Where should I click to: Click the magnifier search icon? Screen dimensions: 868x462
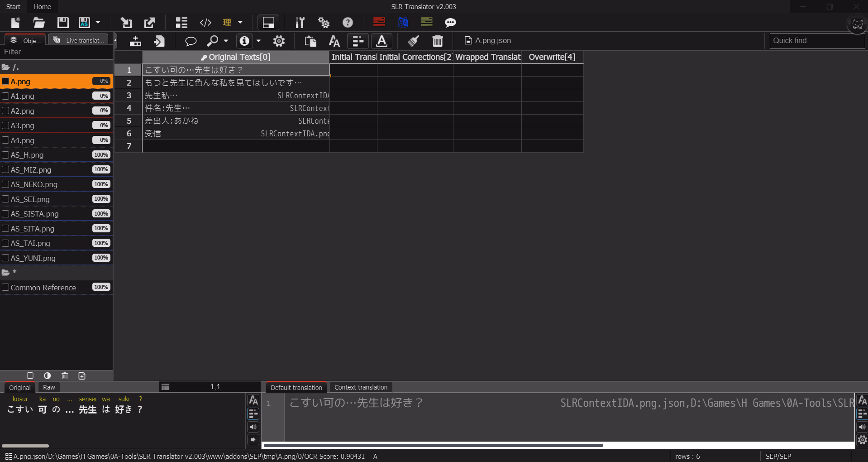(212, 41)
